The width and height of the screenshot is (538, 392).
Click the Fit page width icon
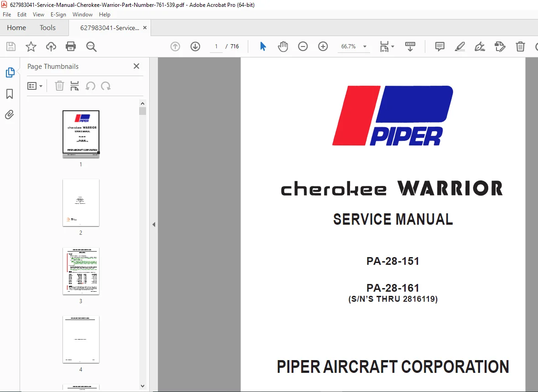(384, 46)
